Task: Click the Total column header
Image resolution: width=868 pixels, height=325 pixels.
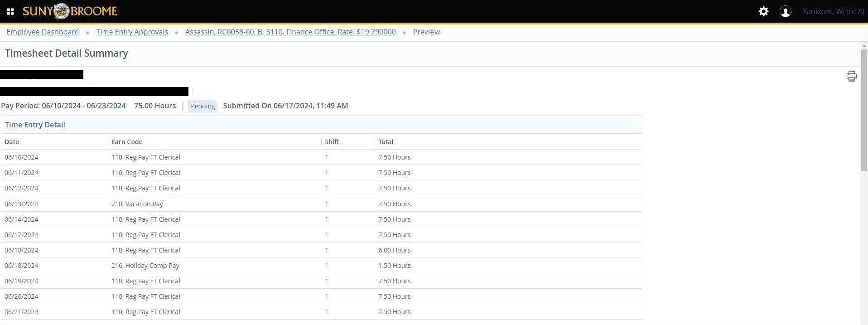Action: (x=386, y=142)
